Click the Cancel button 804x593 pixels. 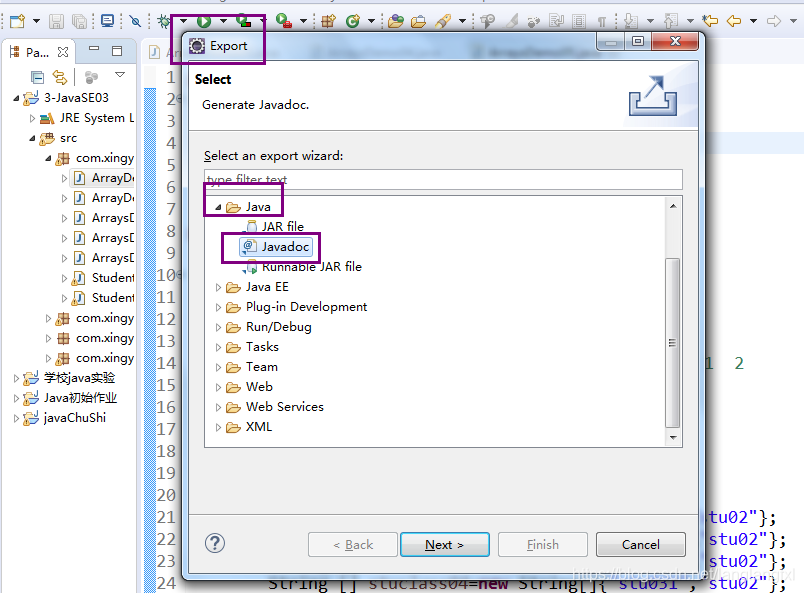640,545
